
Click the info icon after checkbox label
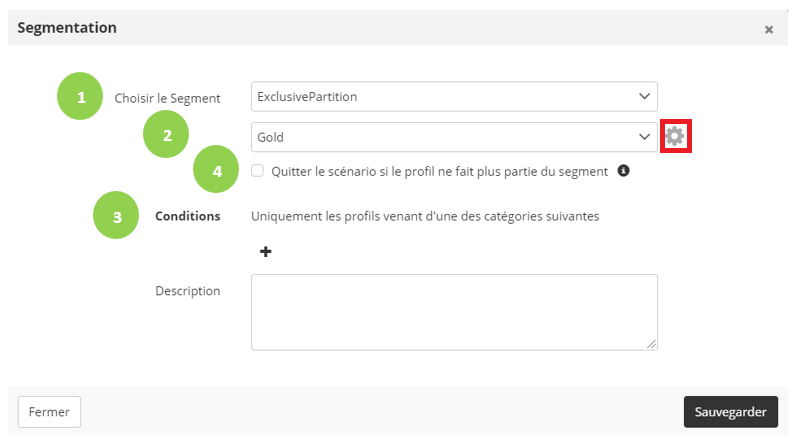[x=623, y=171]
